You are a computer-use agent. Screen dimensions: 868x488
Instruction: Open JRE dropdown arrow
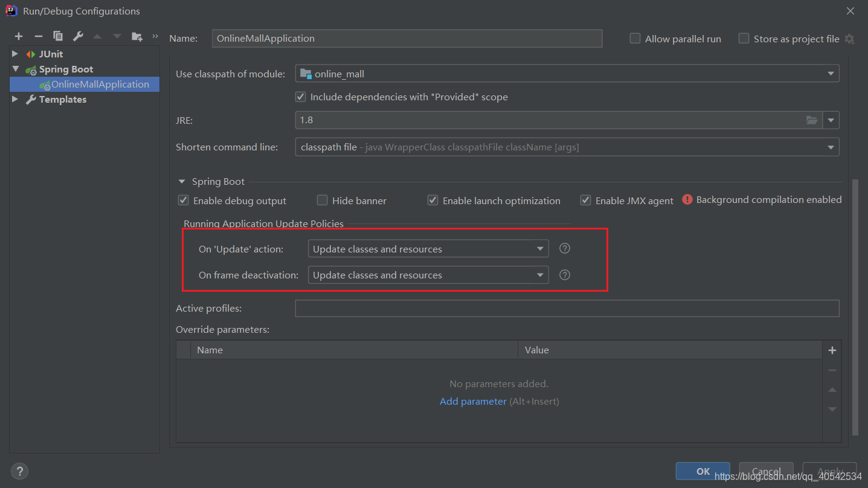pos(831,120)
